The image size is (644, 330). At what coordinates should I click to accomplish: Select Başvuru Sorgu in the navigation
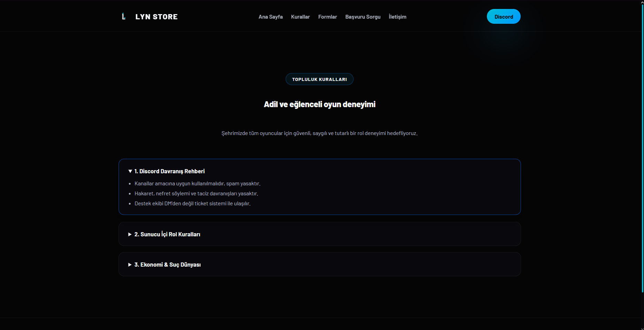click(363, 17)
